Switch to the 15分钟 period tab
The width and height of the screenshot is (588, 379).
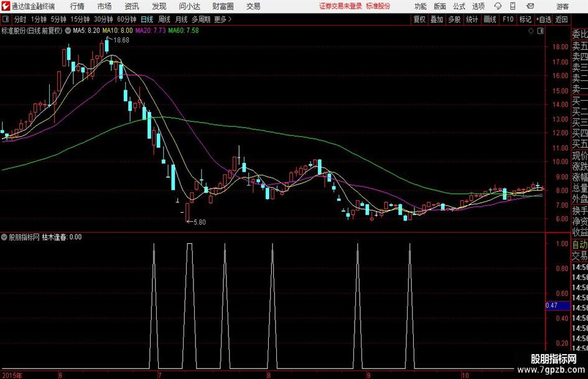(80, 19)
